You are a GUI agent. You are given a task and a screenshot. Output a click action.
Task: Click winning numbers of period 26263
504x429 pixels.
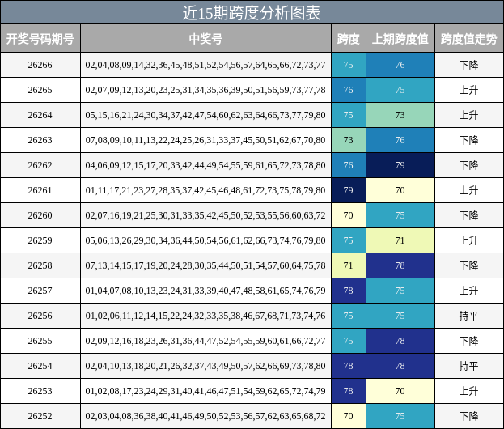click(205, 140)
